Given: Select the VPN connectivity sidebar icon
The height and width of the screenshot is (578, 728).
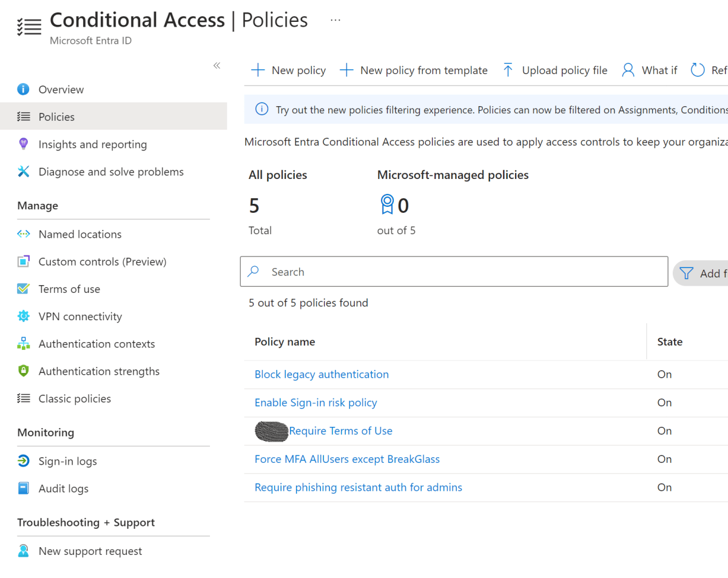Looking at the screenshot, I should (23, 316).
